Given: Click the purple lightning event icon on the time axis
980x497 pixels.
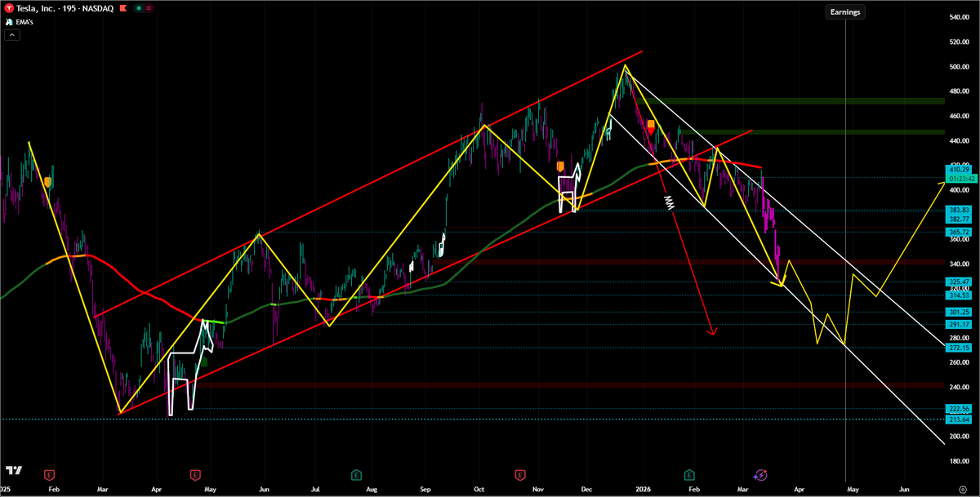Looking at the screenshot, I should click(x=760, y=473).
